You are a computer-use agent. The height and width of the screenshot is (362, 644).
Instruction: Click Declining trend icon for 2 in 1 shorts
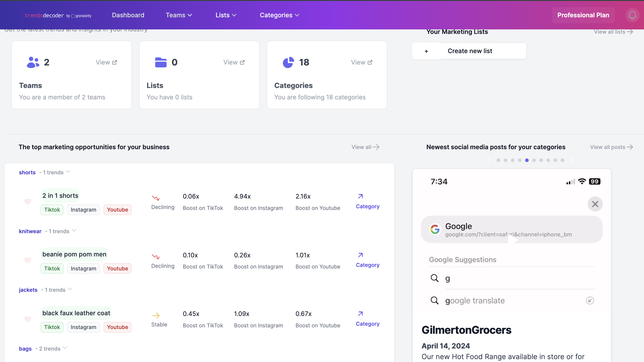(156, 198)
